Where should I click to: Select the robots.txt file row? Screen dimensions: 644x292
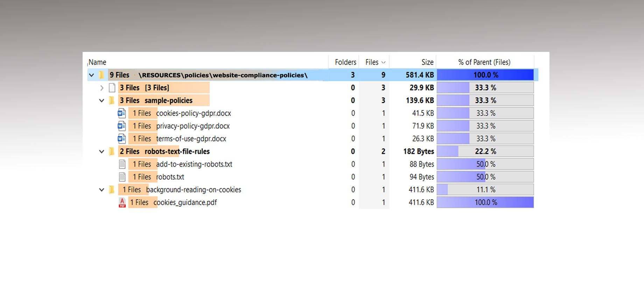pos(170,177)
